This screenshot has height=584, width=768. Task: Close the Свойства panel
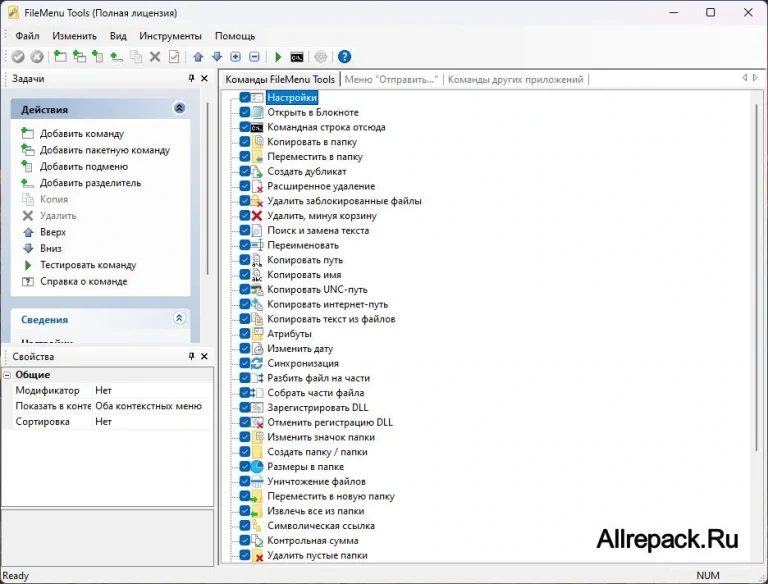[204, 356]
